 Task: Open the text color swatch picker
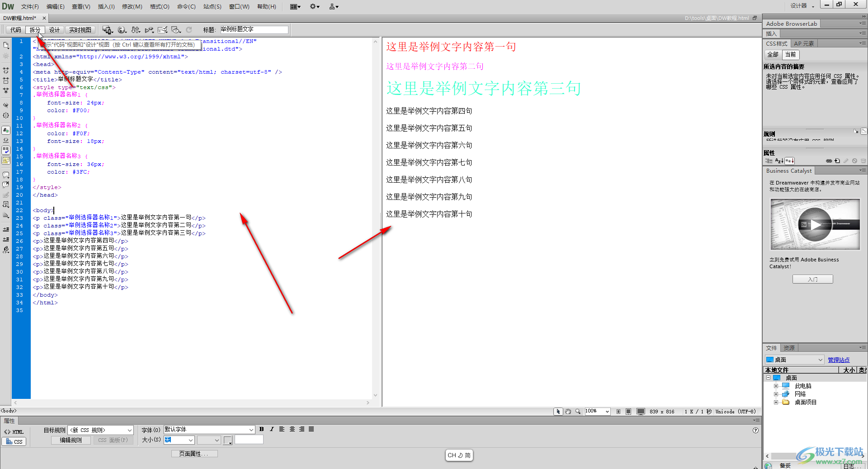point(228,440)
